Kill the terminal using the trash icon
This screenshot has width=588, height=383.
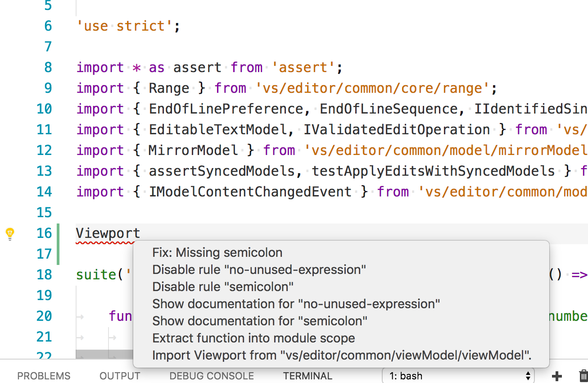coord(580,375)
